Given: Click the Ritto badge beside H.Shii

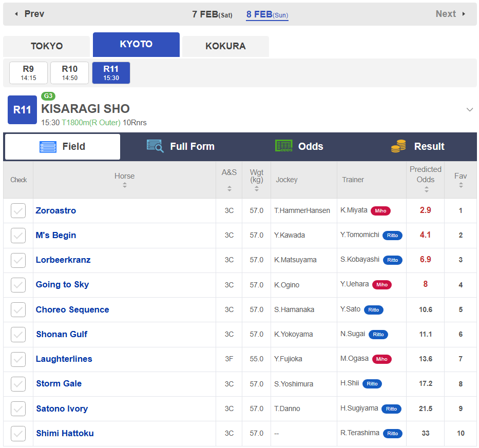Looking at the screenshot, I should [372, 383].
